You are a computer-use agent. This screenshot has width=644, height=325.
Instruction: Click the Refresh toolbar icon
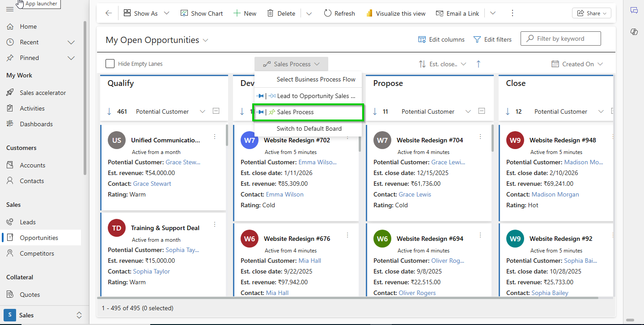[x=328, y=13]
